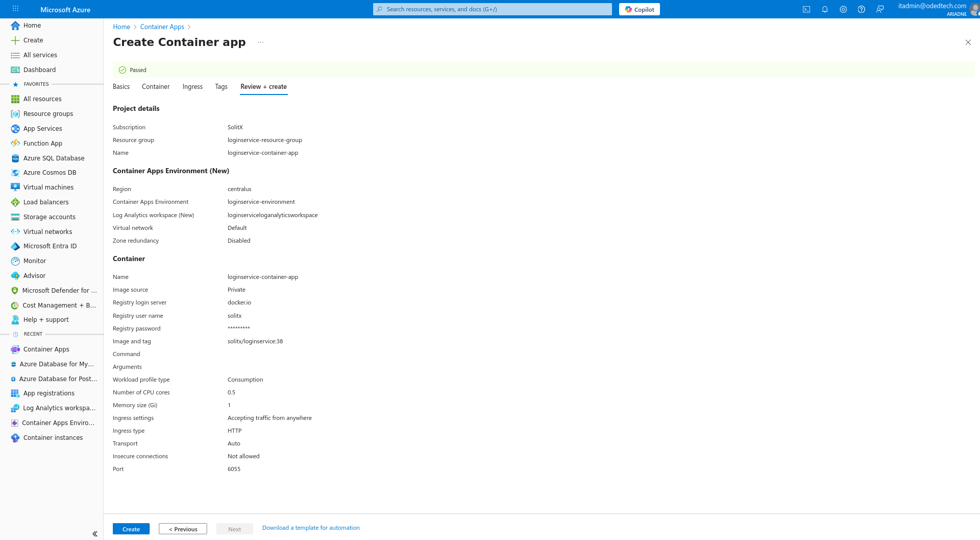Click the Copilot button

(640, 9)
